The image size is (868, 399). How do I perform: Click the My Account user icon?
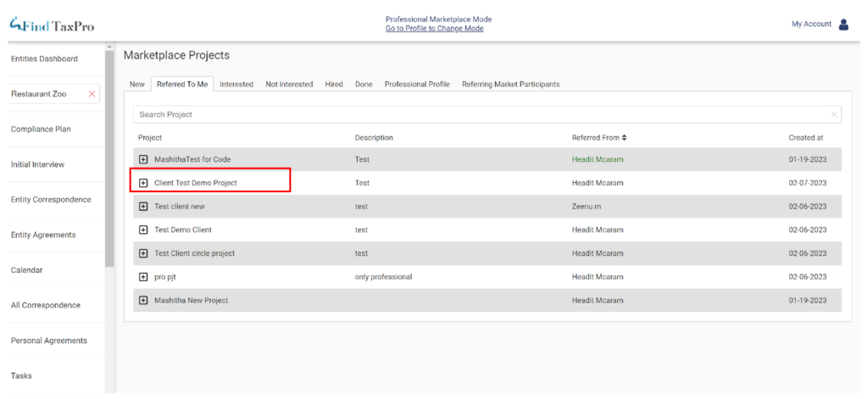coord(843,25)
